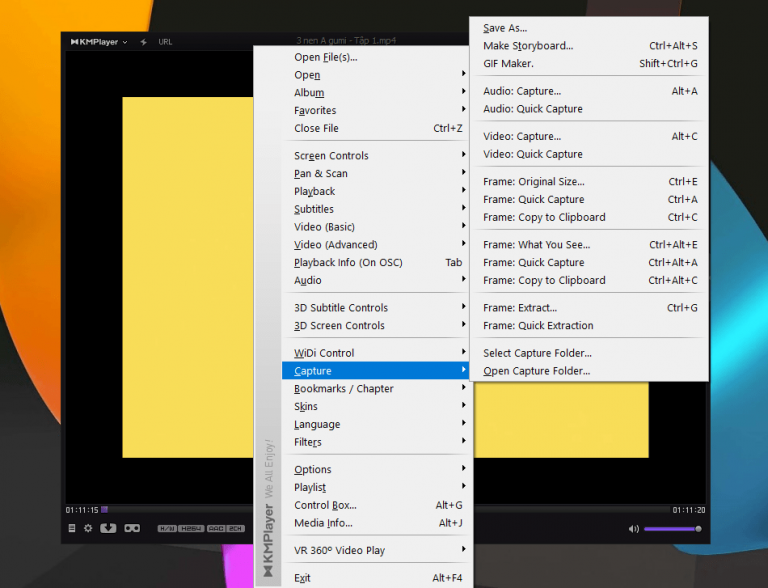Click the 01:11:20 total time display

(688, 510)
